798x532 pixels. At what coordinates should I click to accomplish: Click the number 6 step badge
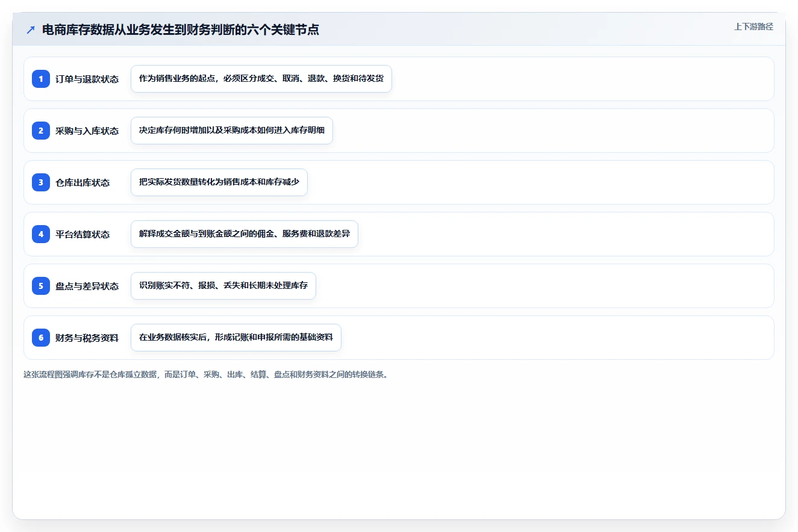click(41, 338)
